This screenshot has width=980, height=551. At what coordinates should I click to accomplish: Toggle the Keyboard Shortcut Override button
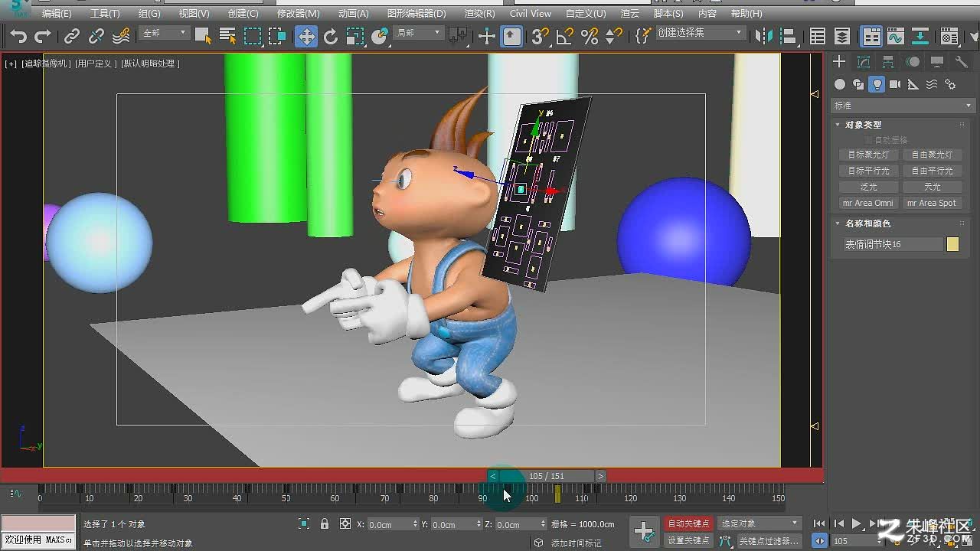tap(511, 36)
